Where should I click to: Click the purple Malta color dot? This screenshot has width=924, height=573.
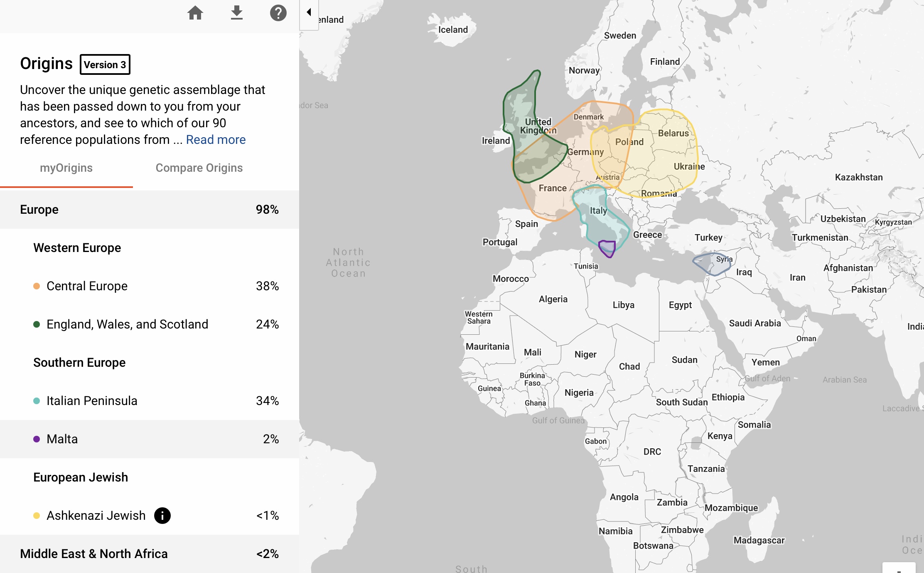click(x=37, y=439)
